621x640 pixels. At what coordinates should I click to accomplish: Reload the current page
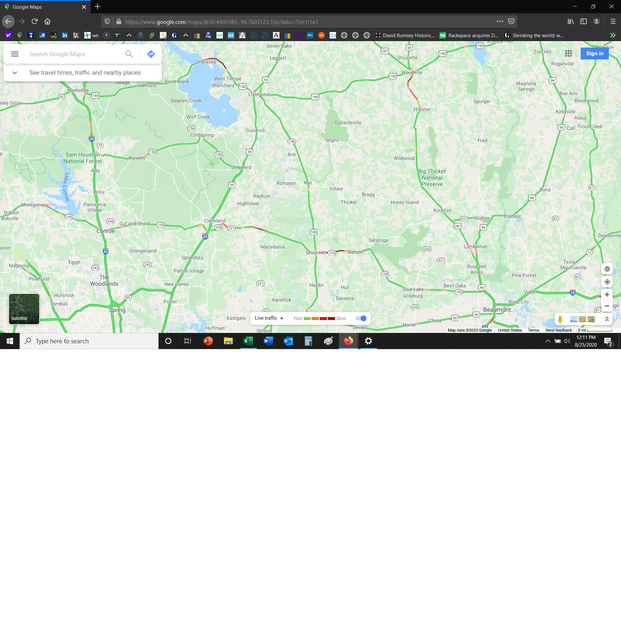pos(35,22)
